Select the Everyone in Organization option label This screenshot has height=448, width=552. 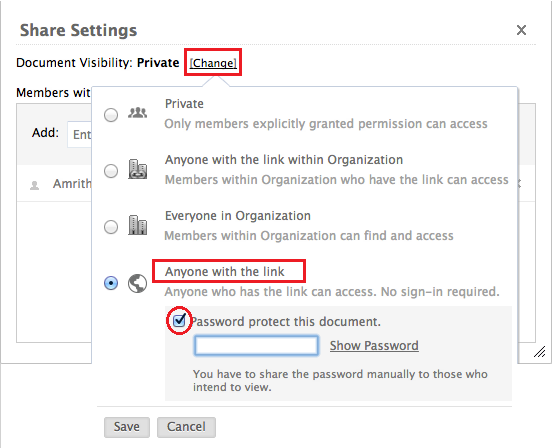[238, 216]
